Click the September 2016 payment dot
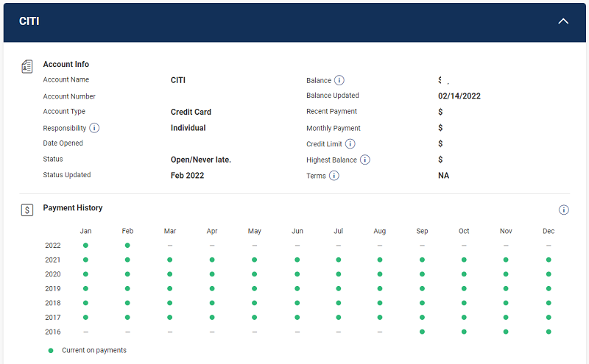This screenshot has height=364, width=589. click(422, 332)
